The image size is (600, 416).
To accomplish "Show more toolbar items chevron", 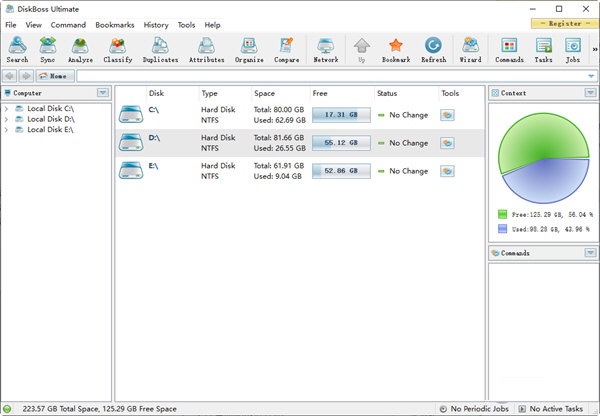I will (x=595, y=49).
